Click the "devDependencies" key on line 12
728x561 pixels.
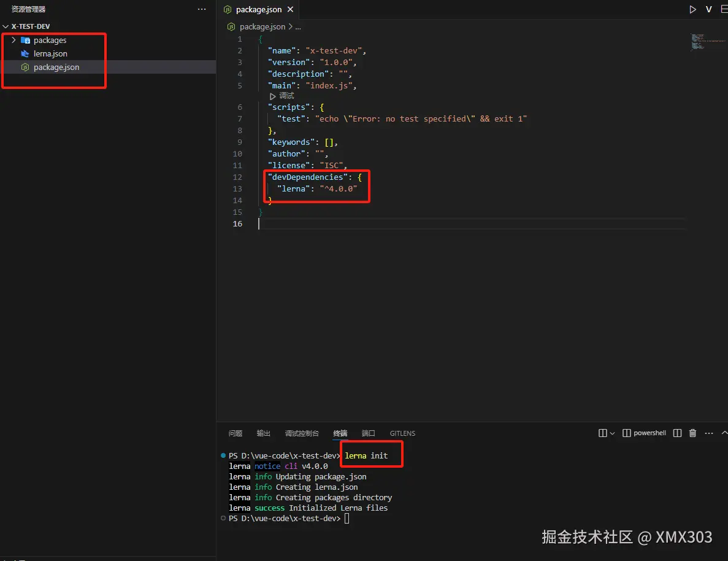(307, 177)
